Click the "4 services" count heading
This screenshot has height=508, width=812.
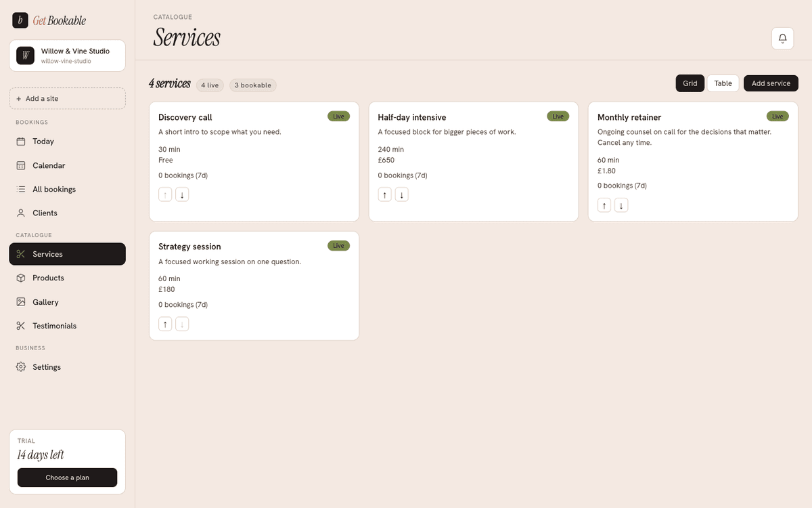(x=170, y=84)
